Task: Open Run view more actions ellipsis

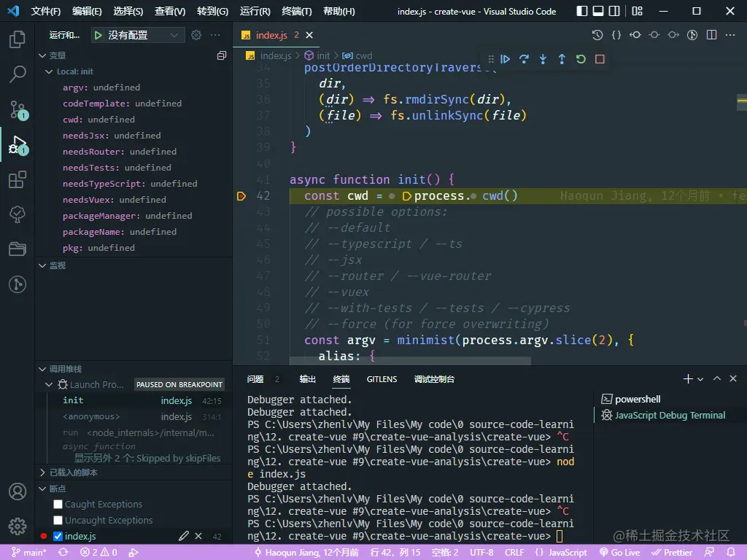Action: pyautogui.click(x=215, y=35)
